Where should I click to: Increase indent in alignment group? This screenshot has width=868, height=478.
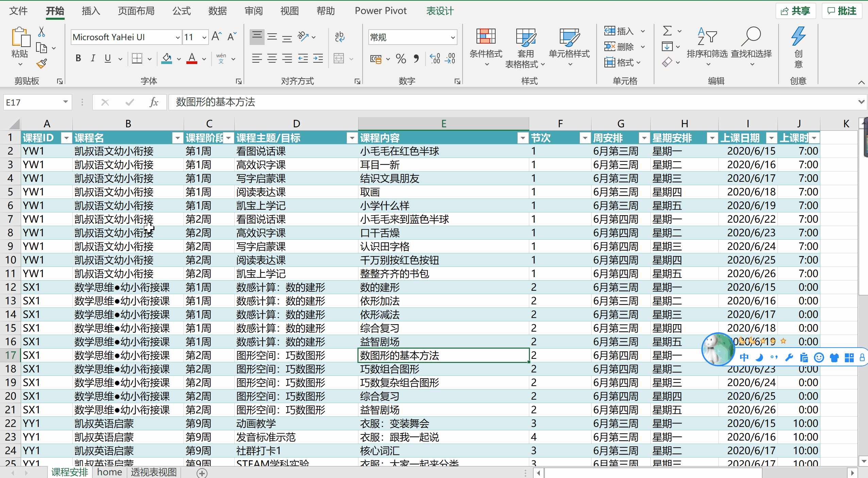318,58
